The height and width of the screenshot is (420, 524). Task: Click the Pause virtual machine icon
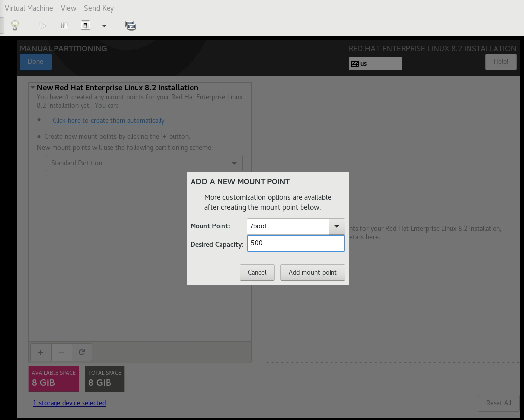point(64,26)
